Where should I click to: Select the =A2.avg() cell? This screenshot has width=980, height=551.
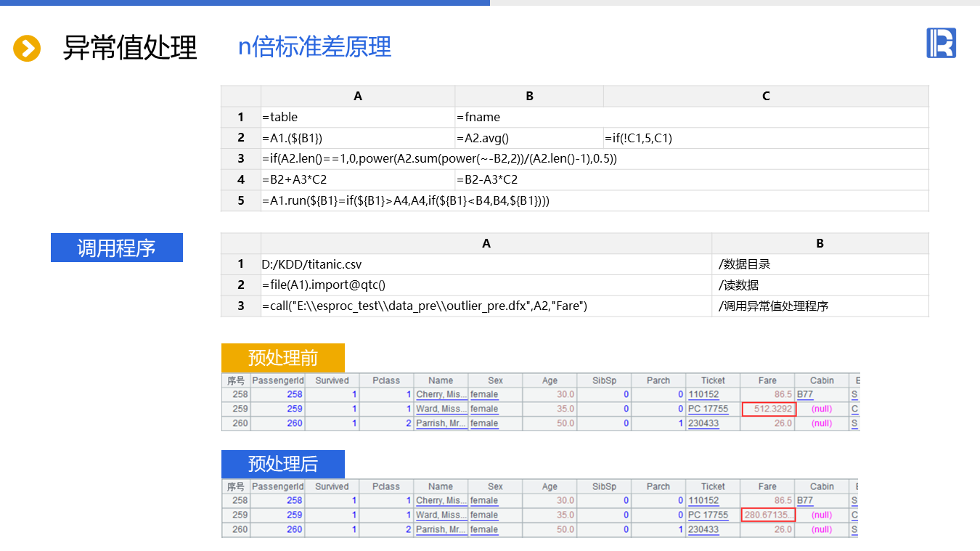tap(528, 138)
